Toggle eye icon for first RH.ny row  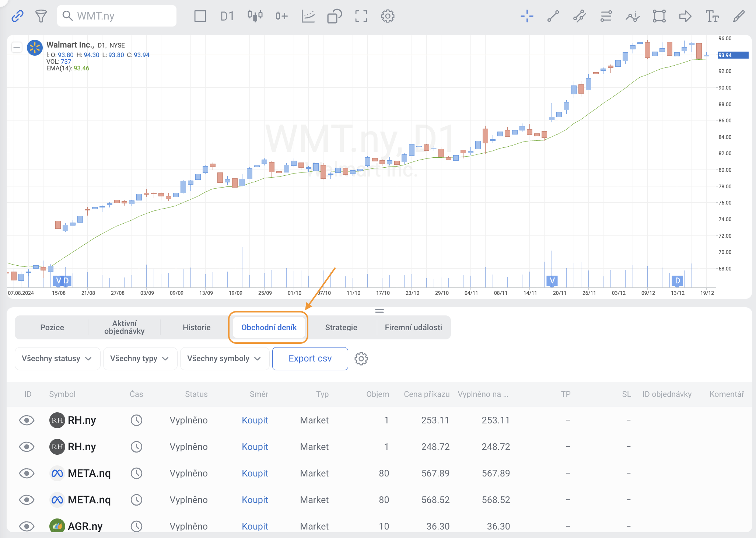(27, 420)
